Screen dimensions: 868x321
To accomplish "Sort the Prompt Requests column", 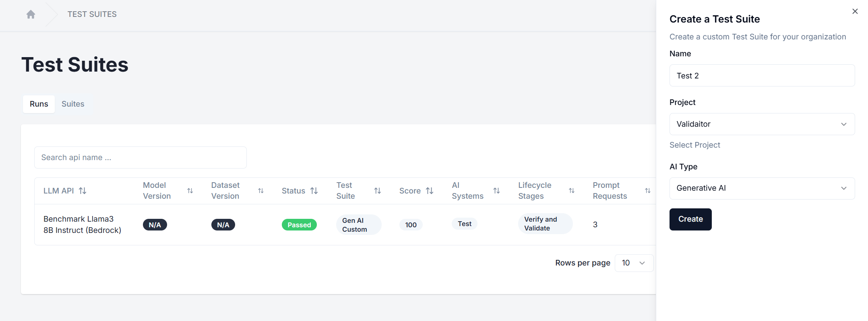I will 647,191.
